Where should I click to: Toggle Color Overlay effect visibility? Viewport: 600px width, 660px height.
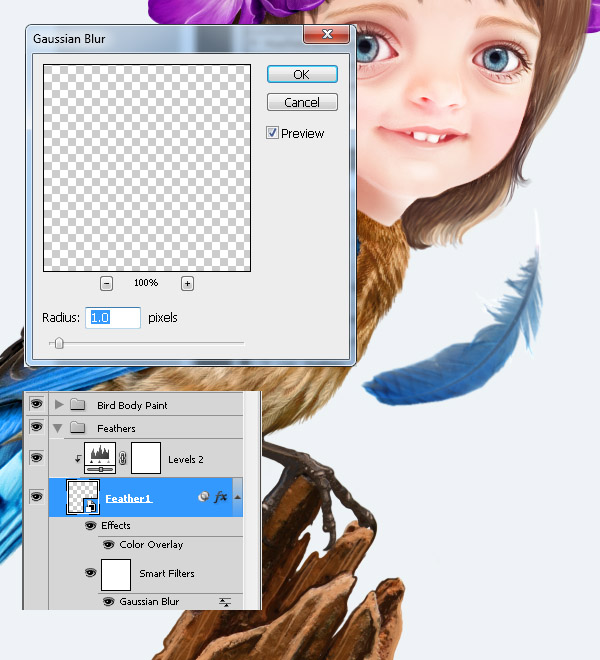click(x=109, y=545)
